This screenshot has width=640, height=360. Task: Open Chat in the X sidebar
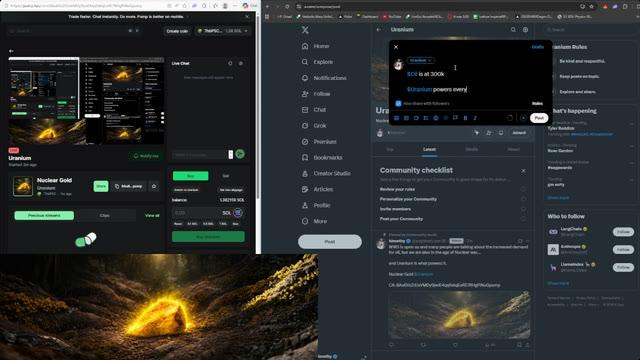pos(314,110)
